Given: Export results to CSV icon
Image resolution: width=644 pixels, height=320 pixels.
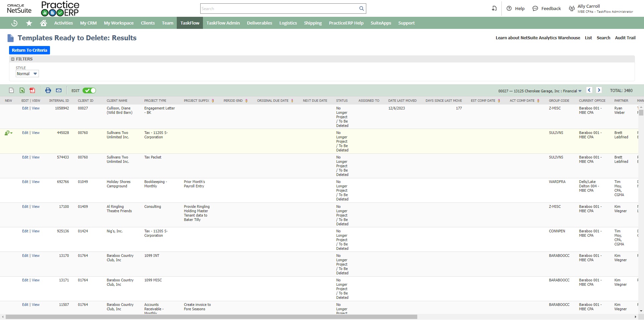Looking at the screenshot, I should 11,90.
